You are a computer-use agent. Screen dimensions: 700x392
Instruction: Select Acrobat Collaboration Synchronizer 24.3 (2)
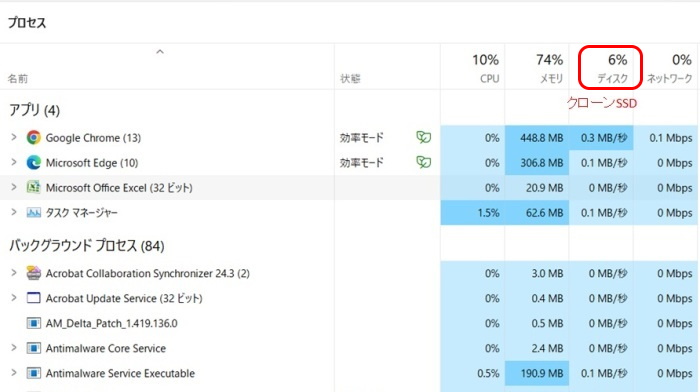[148, 274]
